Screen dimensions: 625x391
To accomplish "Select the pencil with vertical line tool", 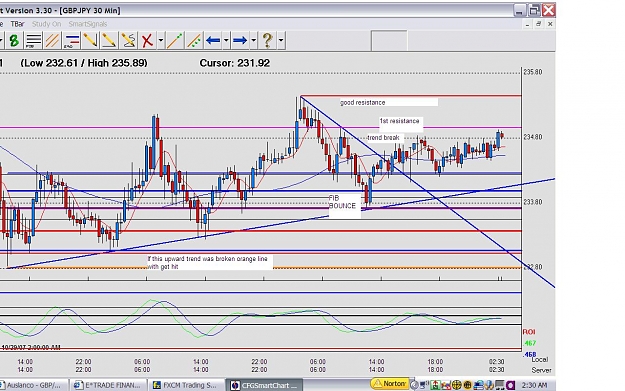I will 90,40.
